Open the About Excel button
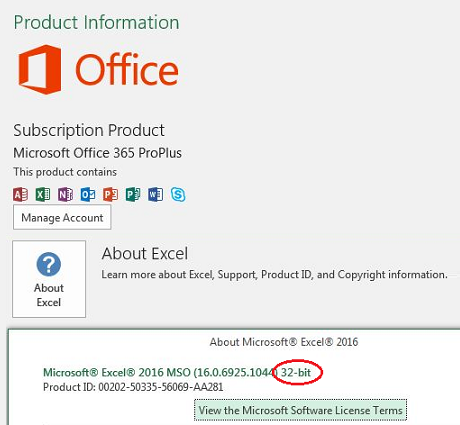 tap(49, 279)
